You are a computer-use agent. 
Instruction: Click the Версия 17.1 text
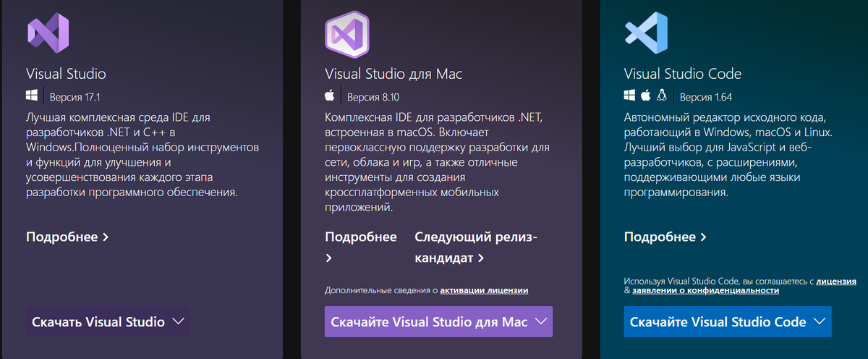tap(74, 96)
